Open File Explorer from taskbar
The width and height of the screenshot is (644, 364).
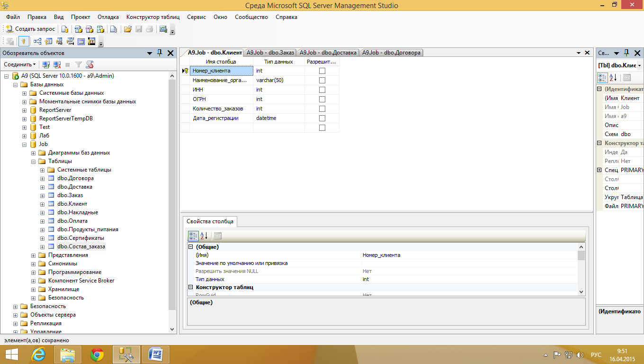pyautogui.click(x=68, y=354)
